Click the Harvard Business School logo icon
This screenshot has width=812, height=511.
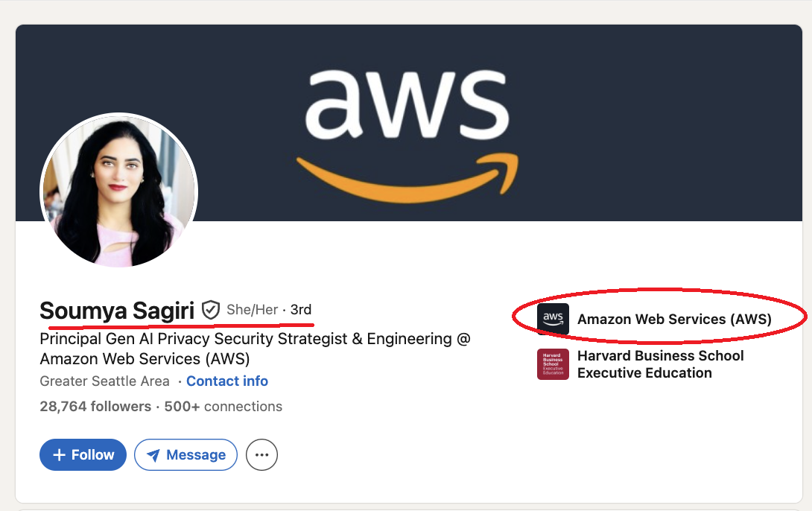553,364
